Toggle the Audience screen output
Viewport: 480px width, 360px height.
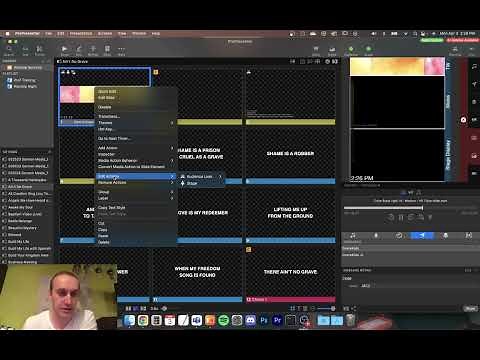coord(351,51)
